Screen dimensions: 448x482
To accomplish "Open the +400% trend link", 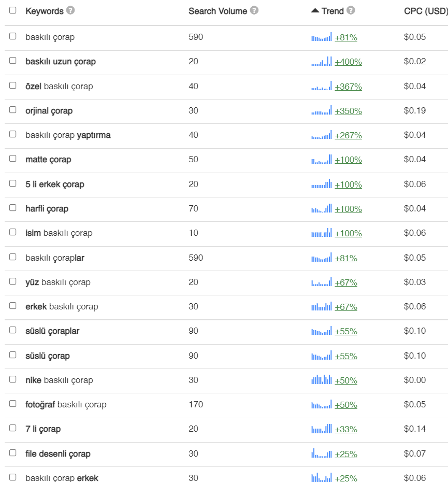I will tap(348, 62).
